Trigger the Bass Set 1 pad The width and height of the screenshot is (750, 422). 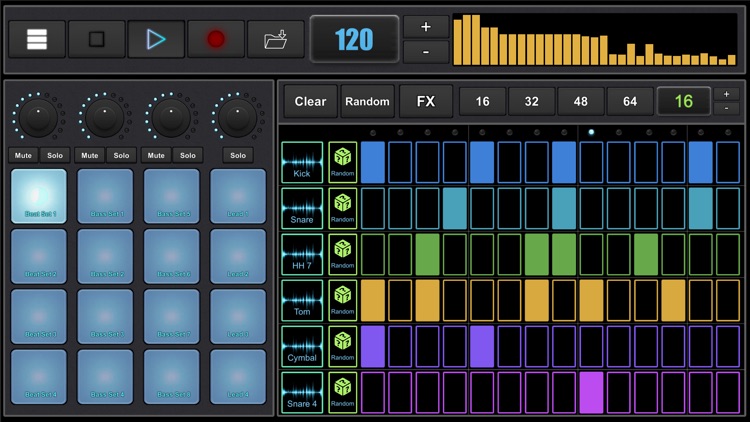tap(105, 196)
